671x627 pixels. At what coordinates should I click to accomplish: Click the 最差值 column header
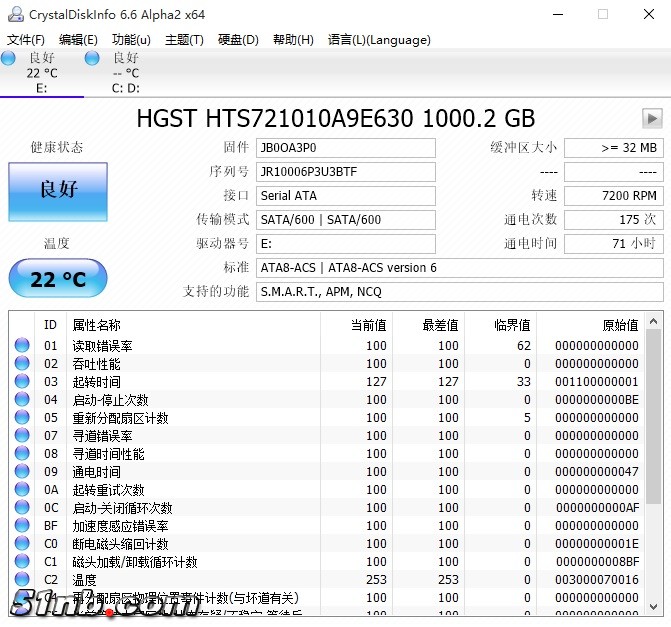click(428, 325)
